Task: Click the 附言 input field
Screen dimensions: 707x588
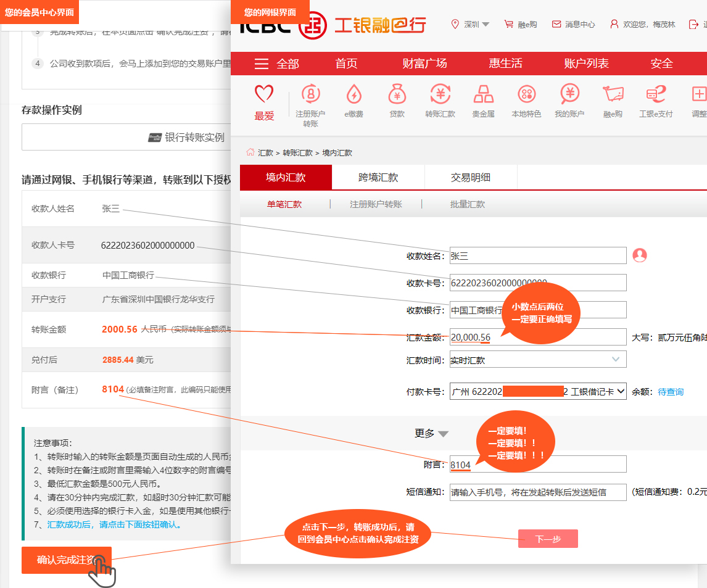Action: point(538,464)
